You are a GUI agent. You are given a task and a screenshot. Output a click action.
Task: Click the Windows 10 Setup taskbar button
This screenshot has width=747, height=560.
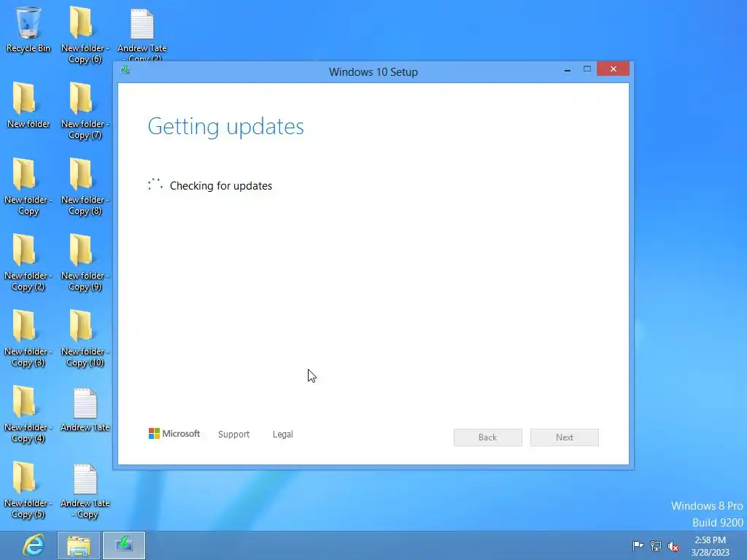(124, 545)
